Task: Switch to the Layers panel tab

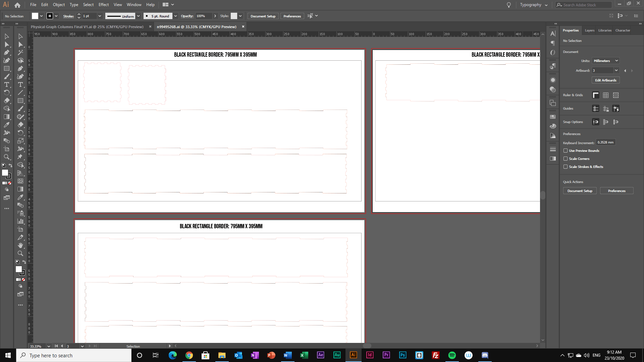Action: point(589,31)
